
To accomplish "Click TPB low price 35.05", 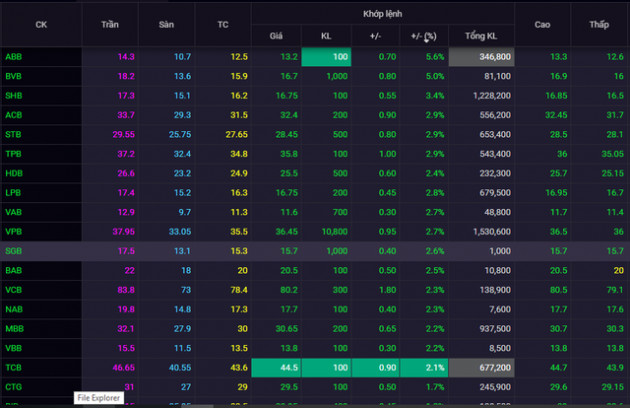I will coord(612,154).
